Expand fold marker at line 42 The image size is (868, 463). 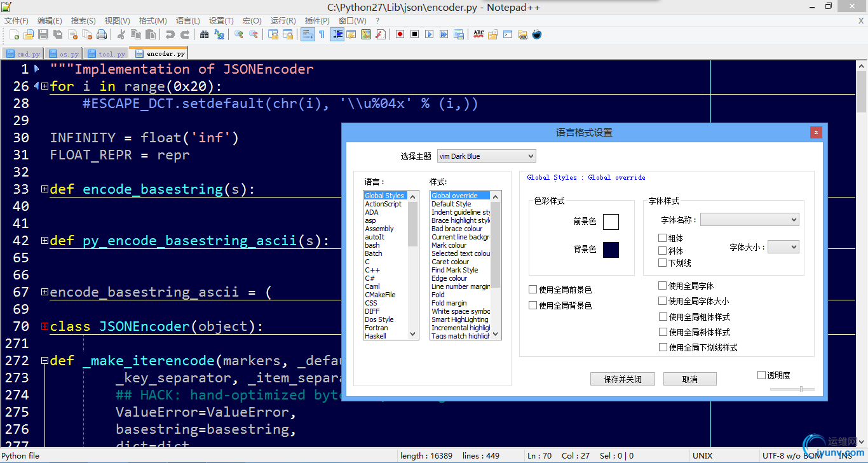pyautogui.click(x=44, y=240)
